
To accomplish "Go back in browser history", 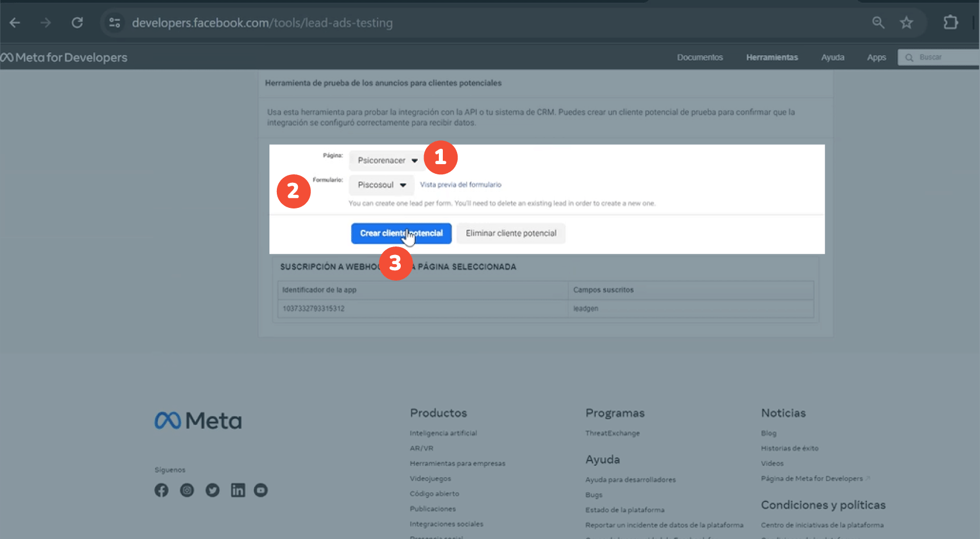I will click(x=15, y=23).
